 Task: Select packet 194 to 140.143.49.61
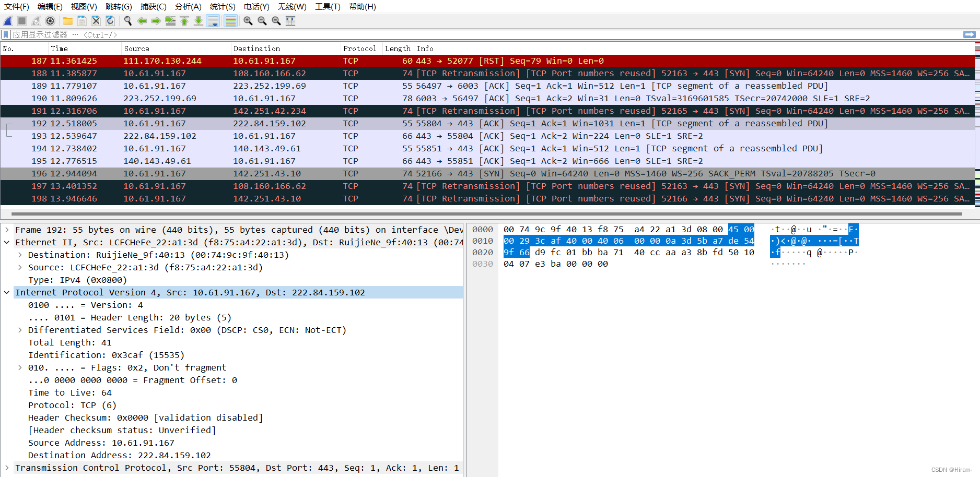[487, 149]
